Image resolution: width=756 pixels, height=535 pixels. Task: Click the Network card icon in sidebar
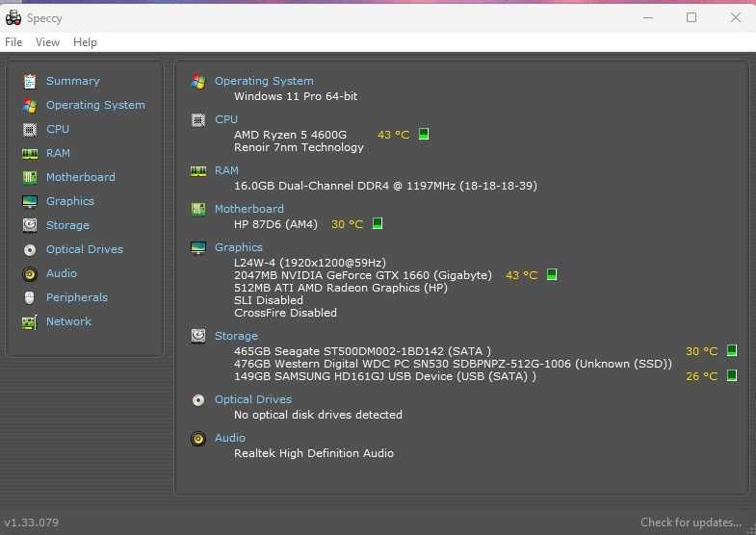point(30,321)
